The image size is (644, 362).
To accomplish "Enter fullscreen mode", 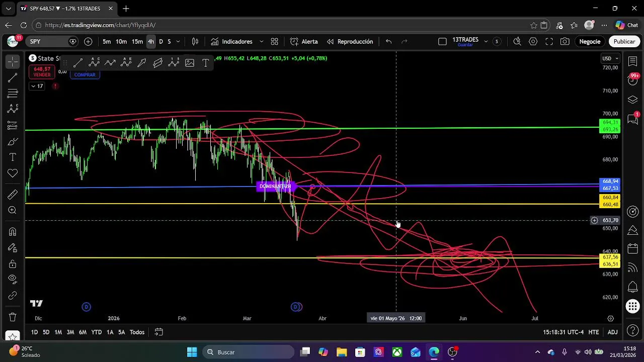I will coord(549,42).
